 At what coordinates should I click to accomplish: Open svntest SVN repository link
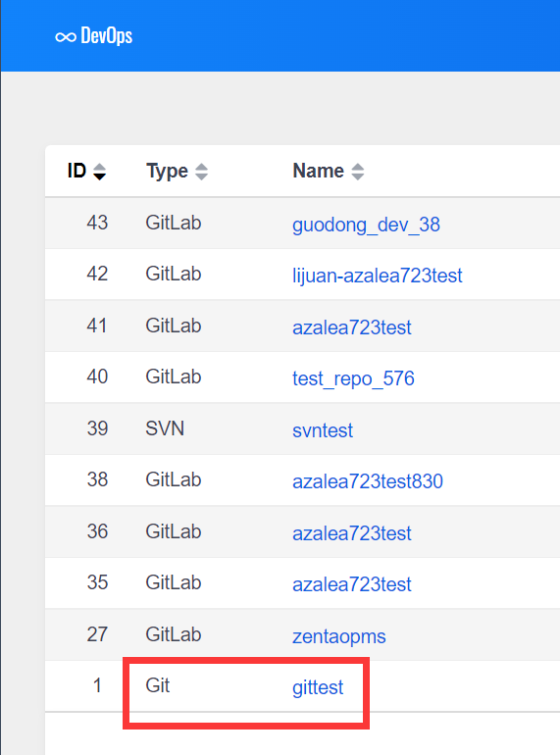pos(323,430)
